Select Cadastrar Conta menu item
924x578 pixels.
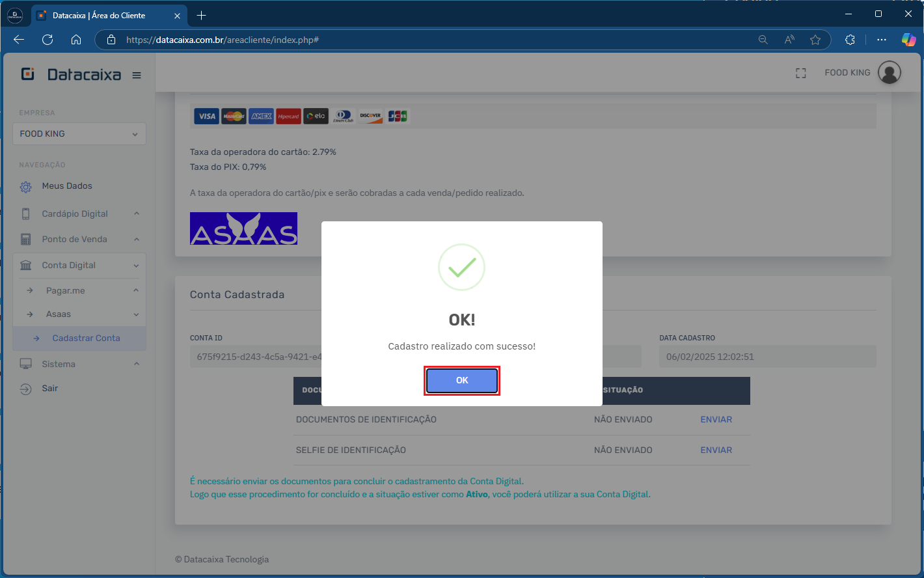click(x=86, y=338)
